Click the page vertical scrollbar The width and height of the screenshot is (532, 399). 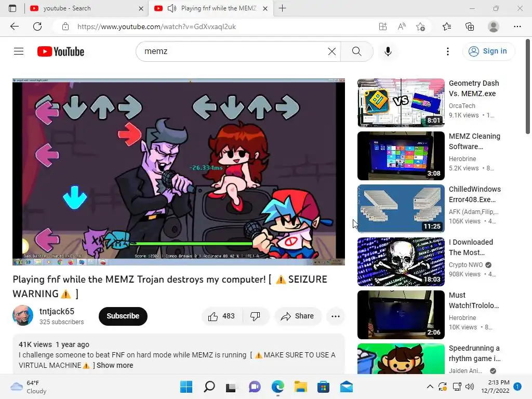[528, 87]
